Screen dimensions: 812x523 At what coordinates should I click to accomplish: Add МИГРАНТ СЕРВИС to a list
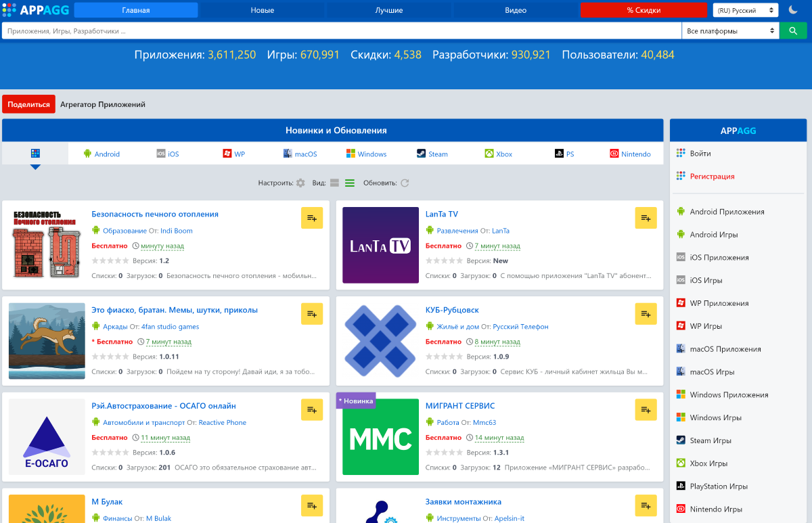click(x=646, y=410)
